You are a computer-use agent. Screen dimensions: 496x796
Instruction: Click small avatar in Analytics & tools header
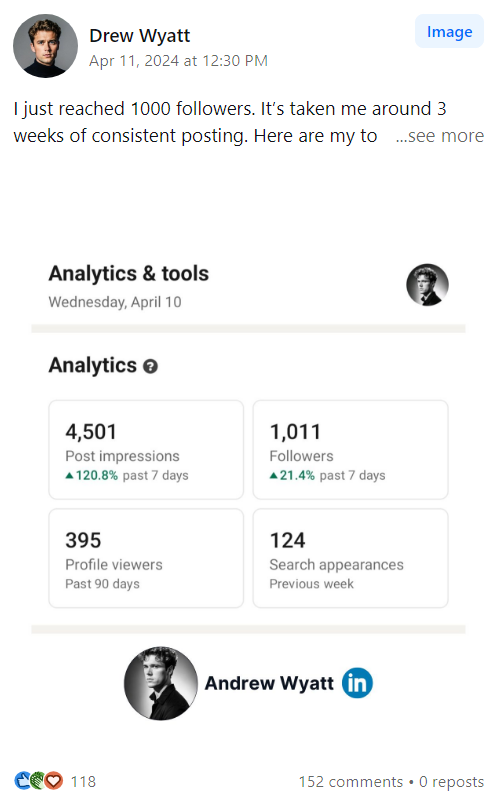[x=427, y=285]
